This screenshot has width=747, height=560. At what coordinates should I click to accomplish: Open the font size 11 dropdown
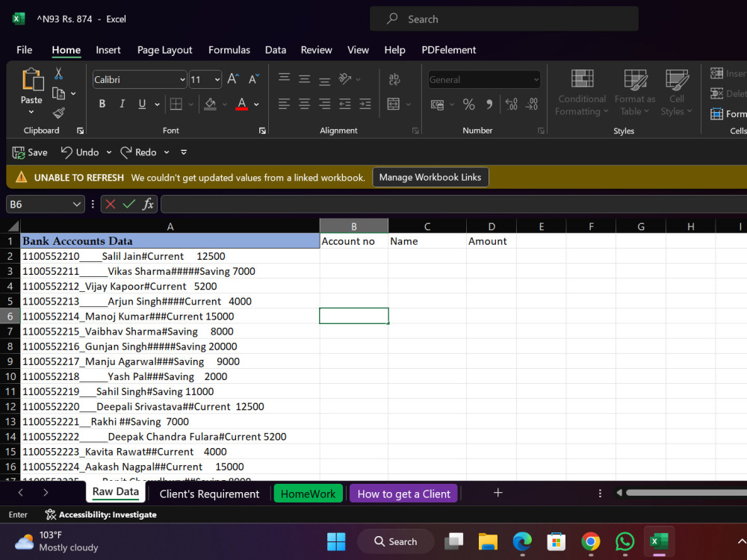pos(217,80)
